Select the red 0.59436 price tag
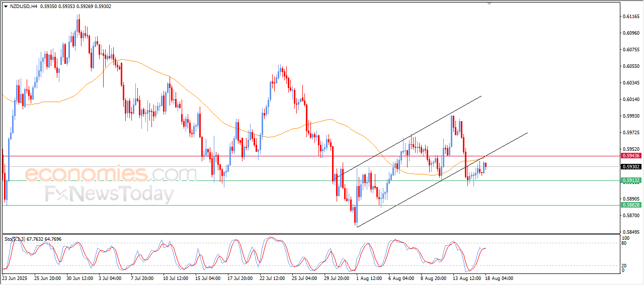The width and height of the screenshot is (644, 285). pyautogui.click(x=630, y=156)
